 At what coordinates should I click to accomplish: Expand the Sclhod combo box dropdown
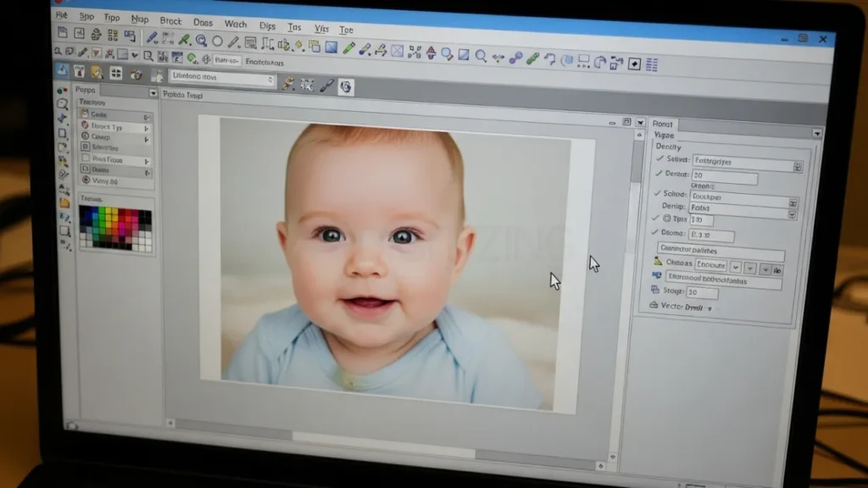[x=793, y=203]
